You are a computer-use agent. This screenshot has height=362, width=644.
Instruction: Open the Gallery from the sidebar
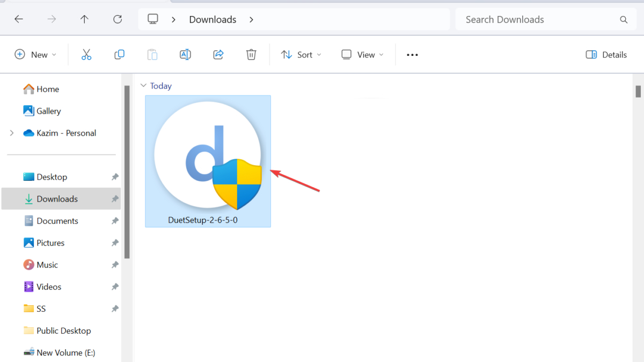[48, 111]
